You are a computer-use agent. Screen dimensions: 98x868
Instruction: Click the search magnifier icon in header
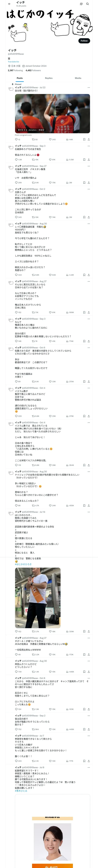88,4
